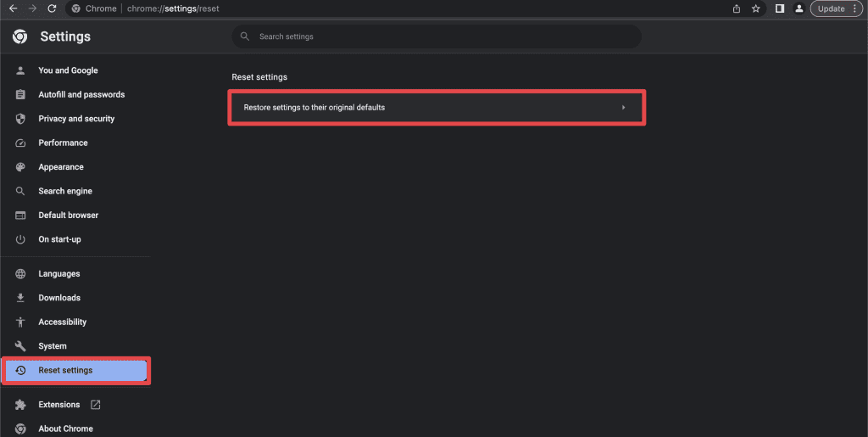Open the Performance settings page

coord(63,143)
